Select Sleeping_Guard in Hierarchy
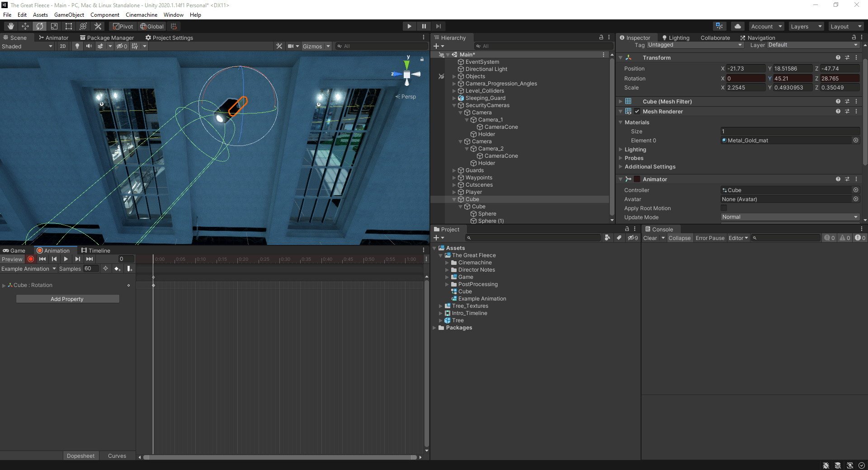Screen dimensions: 868x470 486,98
